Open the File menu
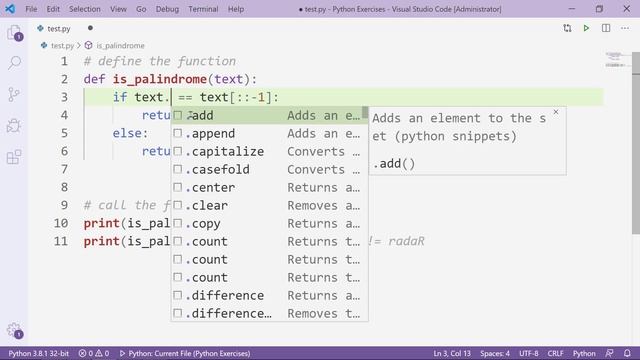The height and width of the screenshot is (360, 640). point(31,9)
